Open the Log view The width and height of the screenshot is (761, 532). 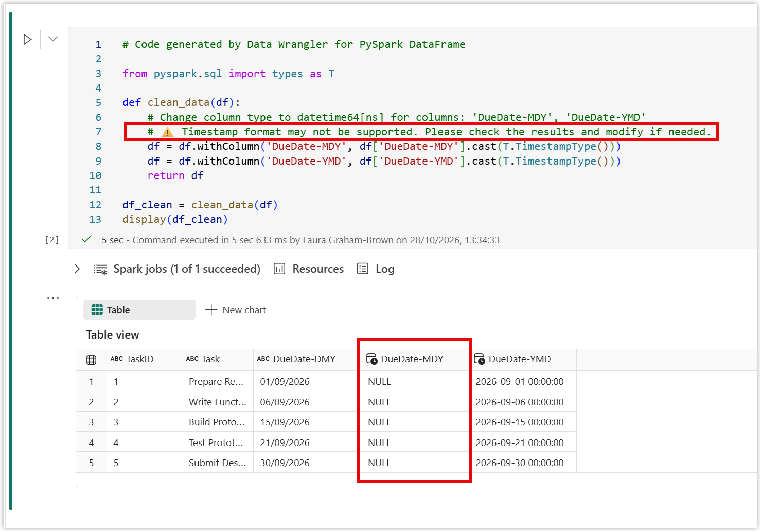coord(385,269)
